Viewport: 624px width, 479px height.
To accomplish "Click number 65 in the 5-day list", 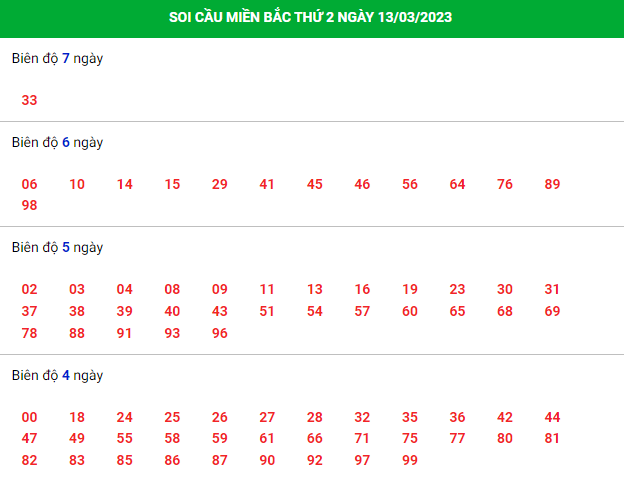I will pos(457,311).
